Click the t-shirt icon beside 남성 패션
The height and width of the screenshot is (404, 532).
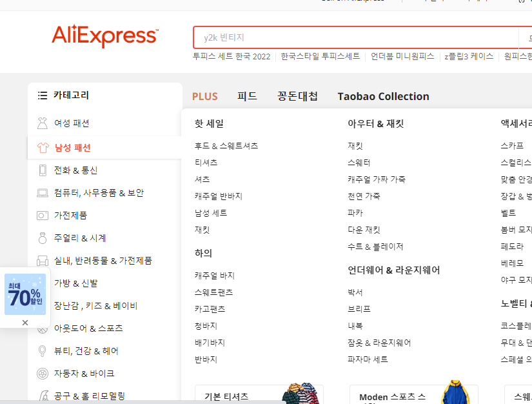43,148
